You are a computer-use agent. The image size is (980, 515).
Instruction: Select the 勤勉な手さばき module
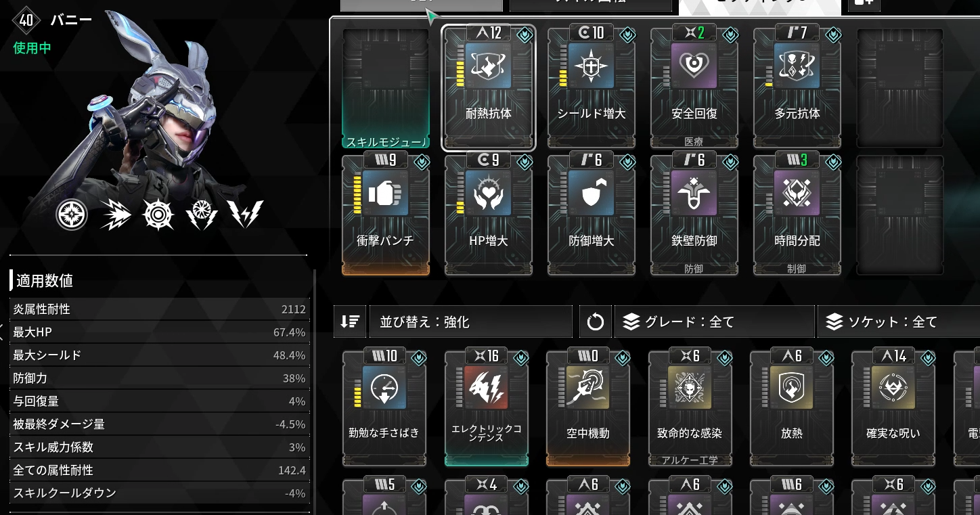tap(384, 408)
